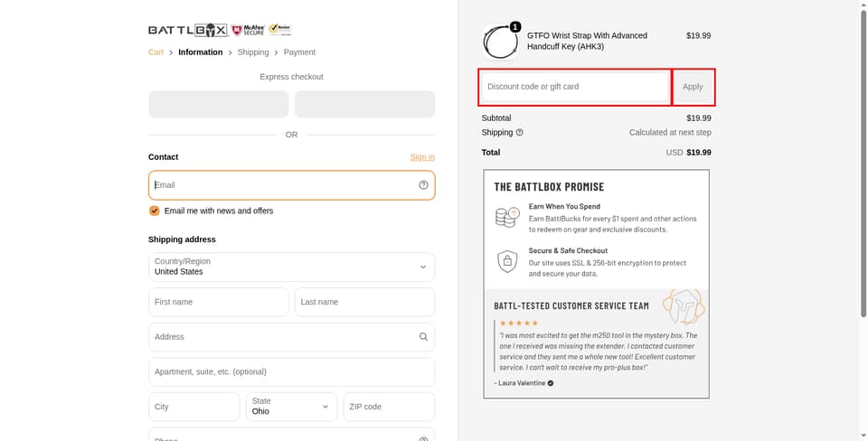Focus the Last name field

point(364,302)
